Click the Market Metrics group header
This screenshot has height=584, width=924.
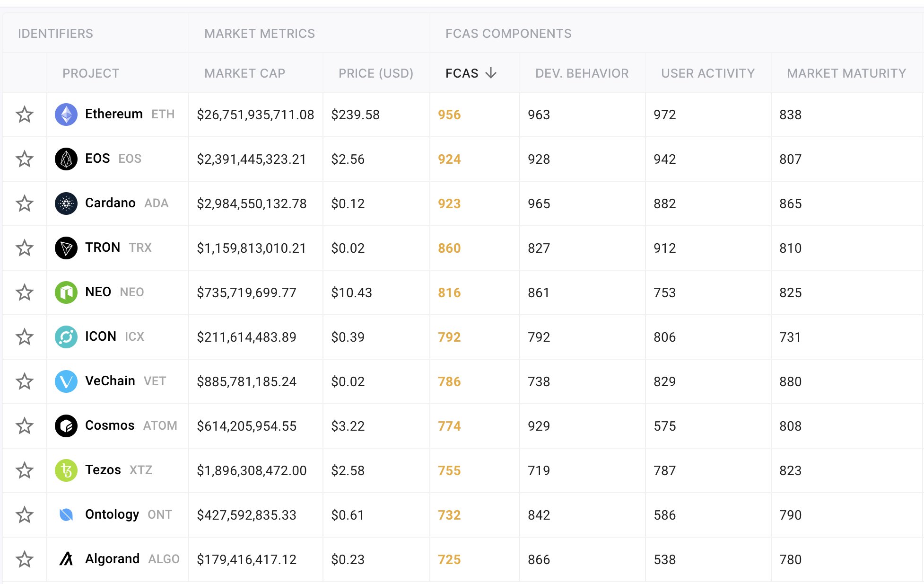coord(260,34)
